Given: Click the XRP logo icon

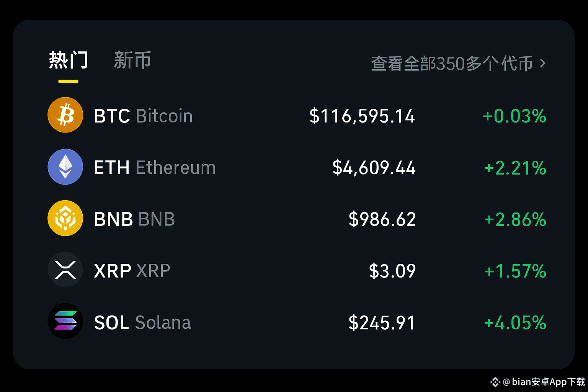Looking at the screenshot, I should click(x=65, y=269).
